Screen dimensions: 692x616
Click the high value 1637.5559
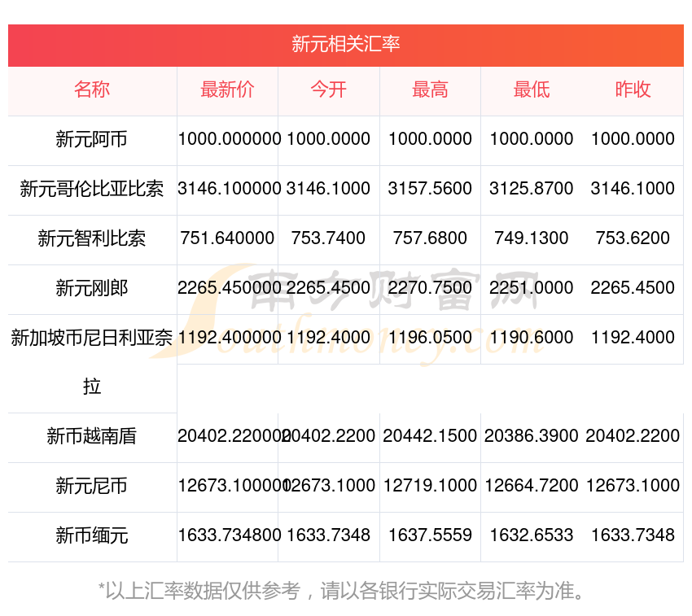(430, 535)
